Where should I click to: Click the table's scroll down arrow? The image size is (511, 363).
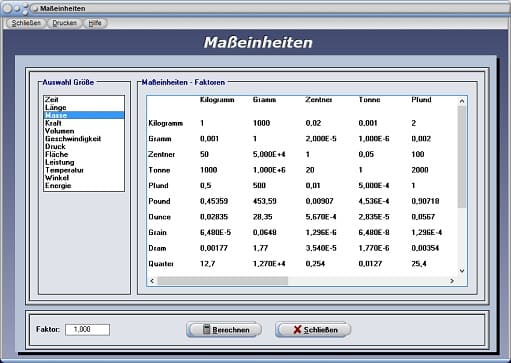click(462, 271)
